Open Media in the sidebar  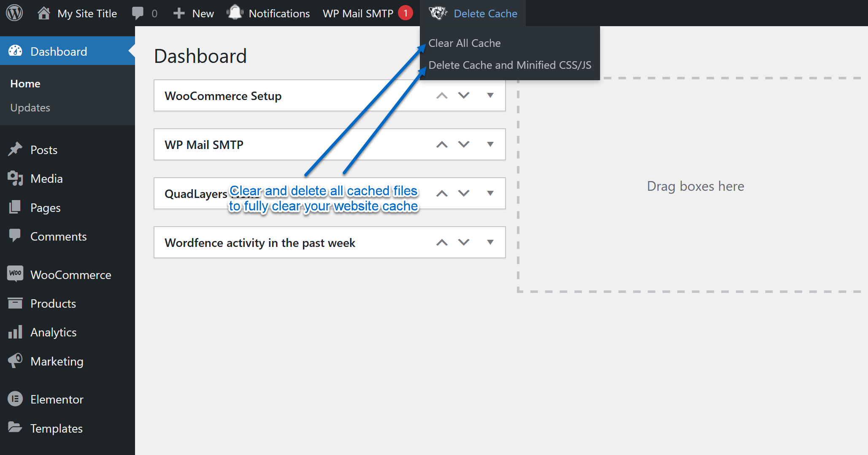[68, 179]
